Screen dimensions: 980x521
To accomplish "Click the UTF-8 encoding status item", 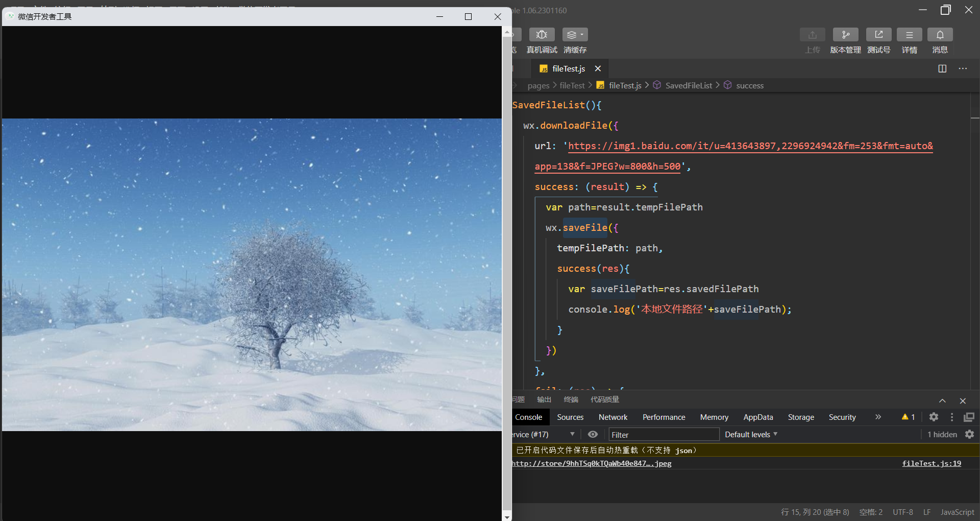I will [903, 512].
